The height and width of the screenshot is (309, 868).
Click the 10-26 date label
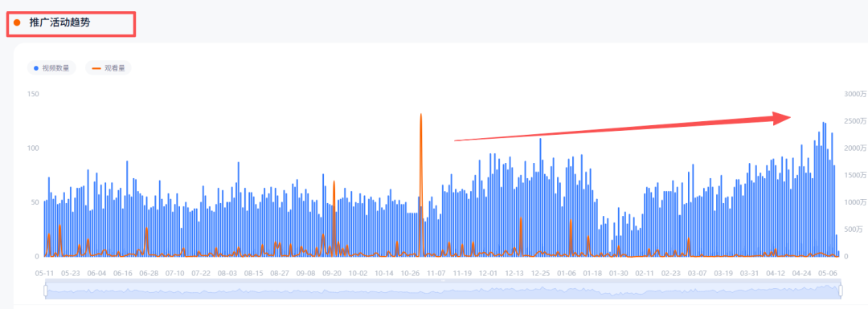pos(410,273)
